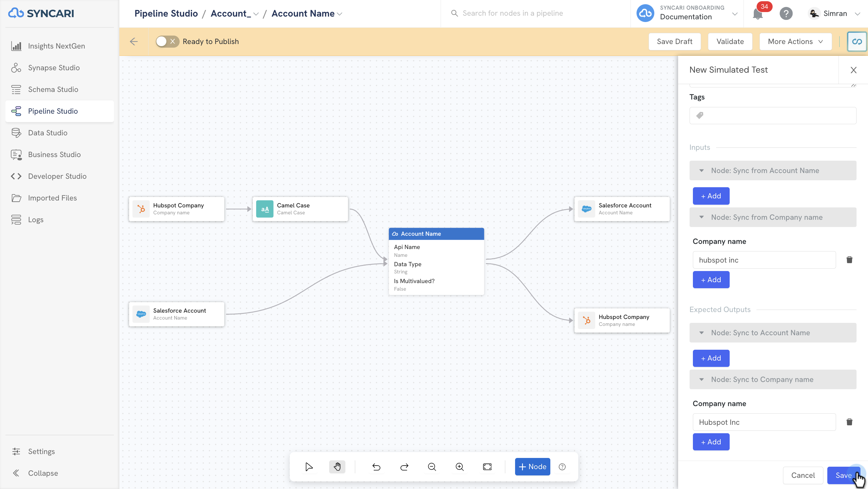
Task: Click the zoom out magnifier icon
Action: click(432, 467)
